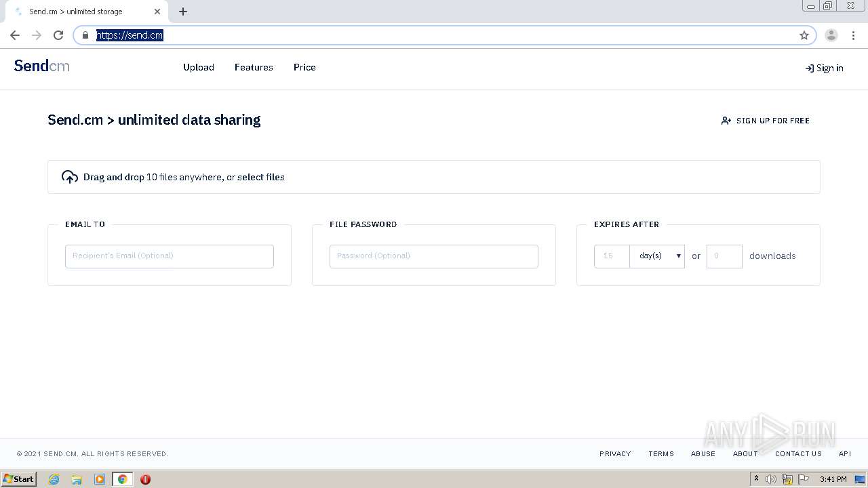The image size is (868, 488).
Task: Open the CONTACT US footer link
Action: 798,454
